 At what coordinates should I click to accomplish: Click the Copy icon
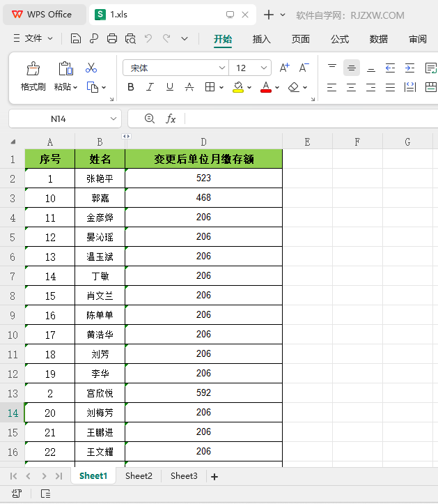[93, 87]
